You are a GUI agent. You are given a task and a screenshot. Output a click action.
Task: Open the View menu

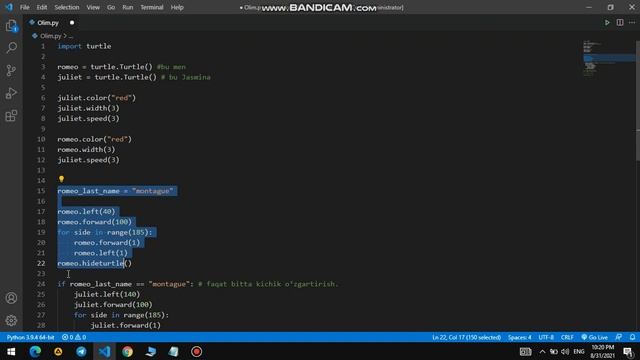click(x=93, y=7)
